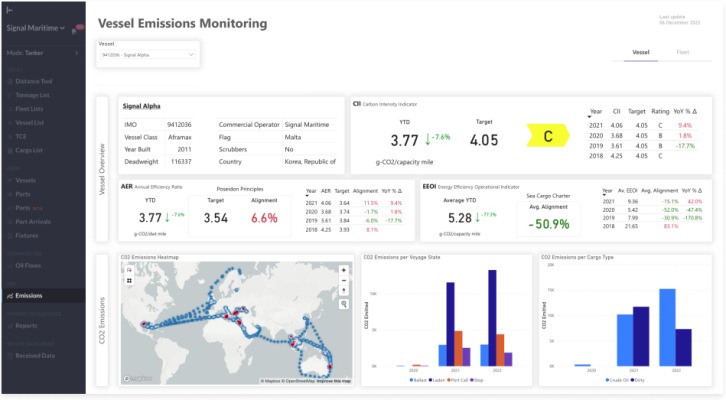This screenshot has height=400, width=726.
Task: Switch to the Fleet tab
Action: coord(682,51)
